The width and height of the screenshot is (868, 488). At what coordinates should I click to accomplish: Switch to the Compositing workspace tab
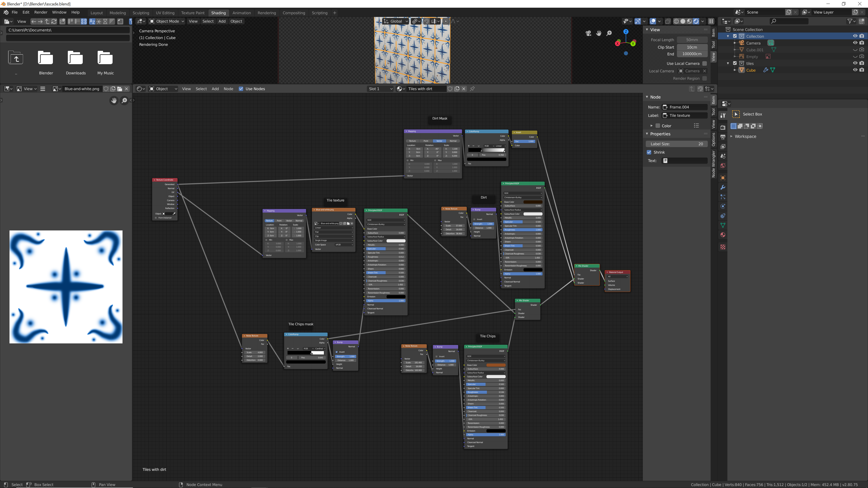point(294,13)
